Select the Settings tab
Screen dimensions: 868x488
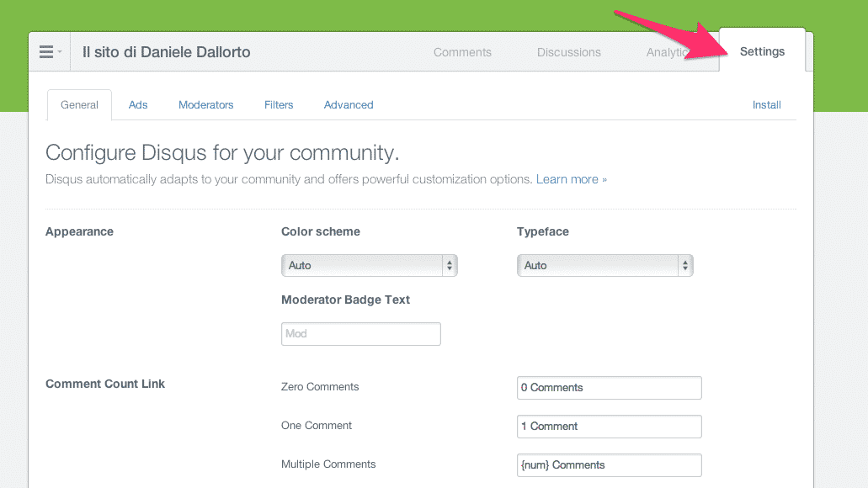[762, 52]
